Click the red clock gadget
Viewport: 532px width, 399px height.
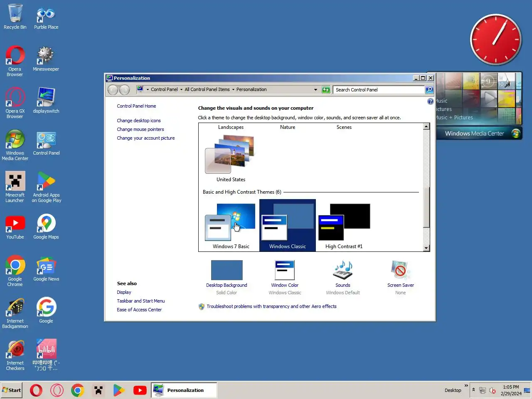tap(495, 39)
